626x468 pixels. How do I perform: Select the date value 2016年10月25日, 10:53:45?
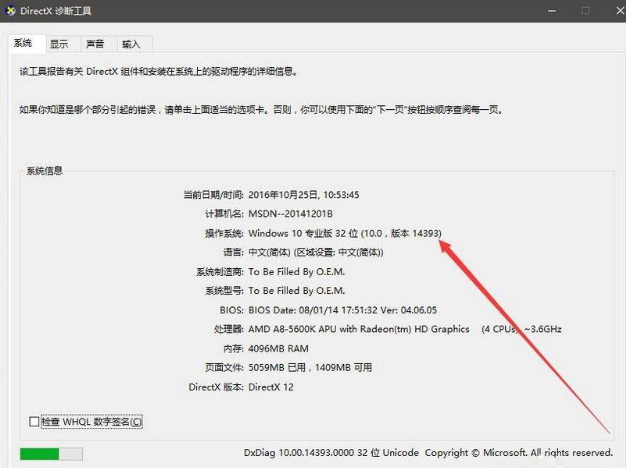pyautogui.click(x=303, y=195)
